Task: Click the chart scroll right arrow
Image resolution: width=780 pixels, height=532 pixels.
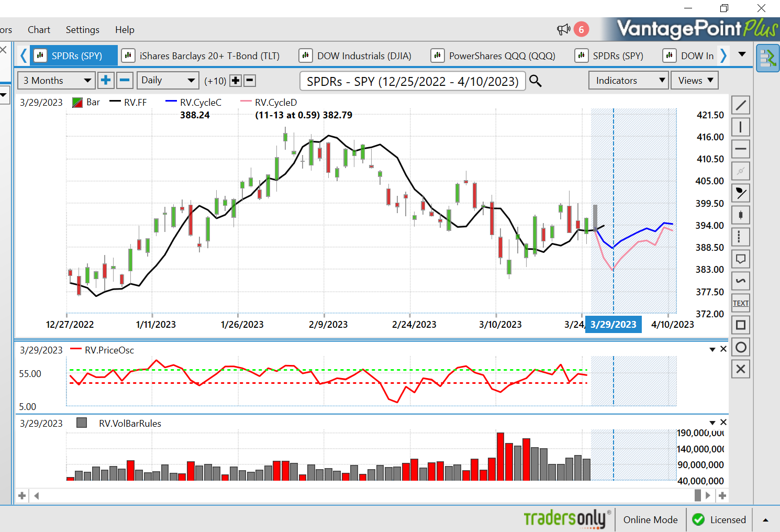Action: (x=708, y=495)
